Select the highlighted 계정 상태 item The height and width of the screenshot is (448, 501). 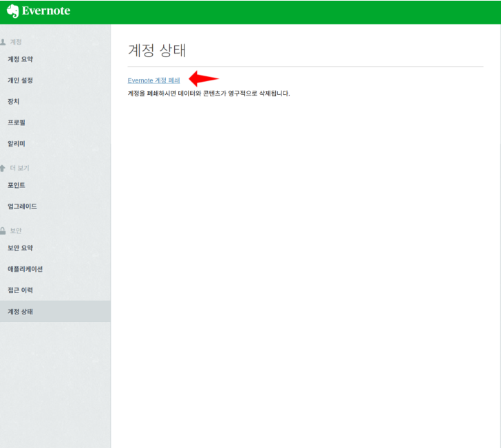click(55, 311)
